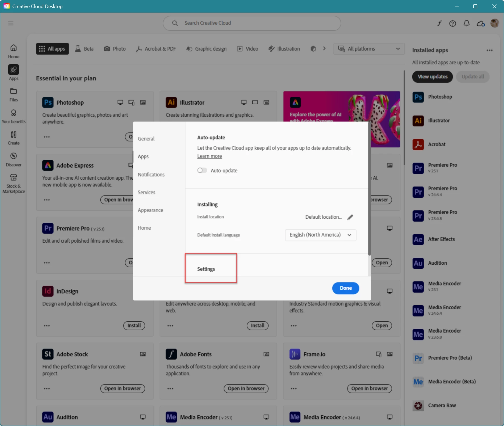Select Services in preferences sidebar

pos(146,192)
